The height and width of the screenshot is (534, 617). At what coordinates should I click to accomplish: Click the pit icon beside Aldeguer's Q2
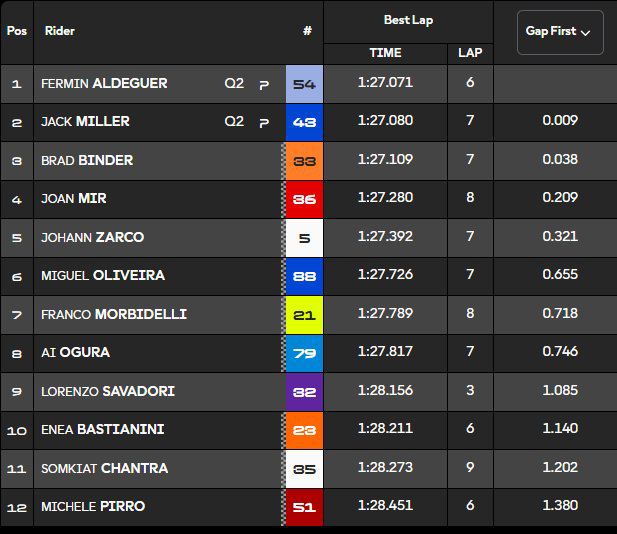[x=265, y=84]
